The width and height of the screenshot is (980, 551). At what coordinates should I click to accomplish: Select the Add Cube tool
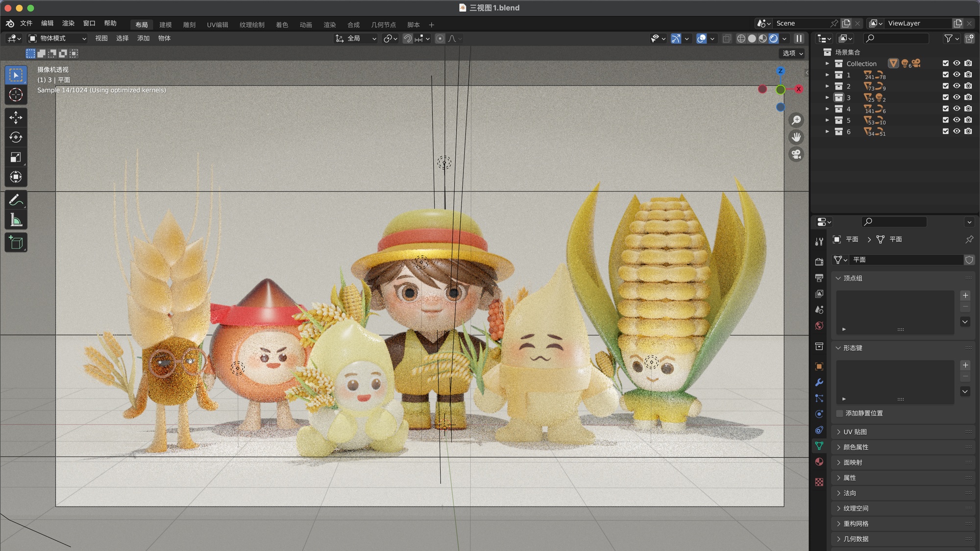point(16,242)
